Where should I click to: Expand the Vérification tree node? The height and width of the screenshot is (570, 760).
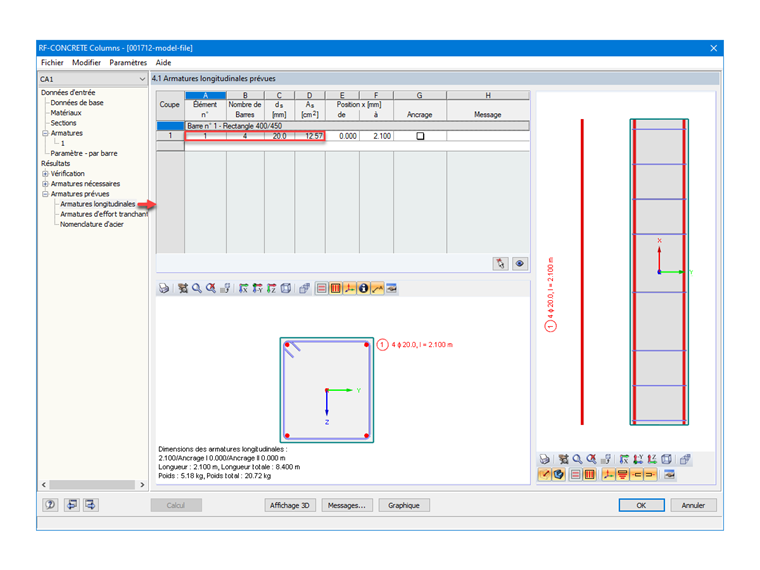45,174
